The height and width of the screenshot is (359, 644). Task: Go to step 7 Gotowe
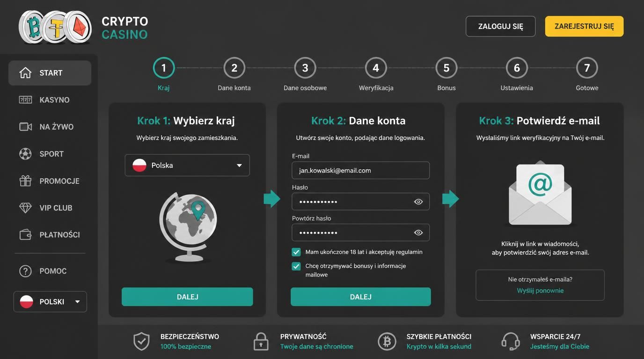point(587,68)
